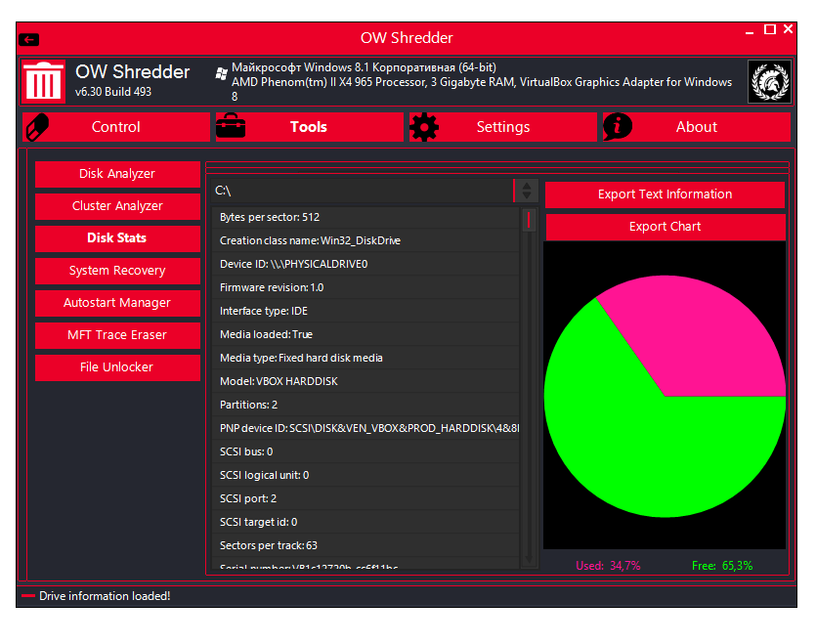The height and width of the screenshot is (644, 816).
Task: Select row 'SCSI port: 2'
Action: coord(365,498)
